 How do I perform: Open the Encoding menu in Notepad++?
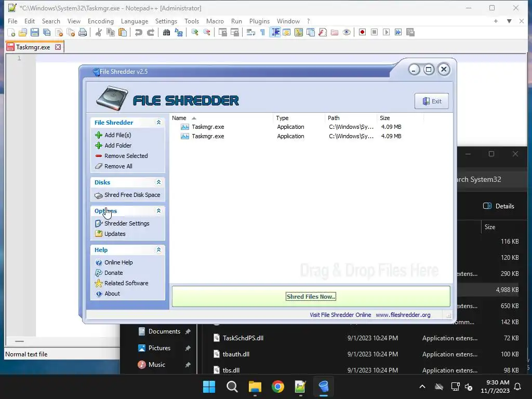pos(101,21)
